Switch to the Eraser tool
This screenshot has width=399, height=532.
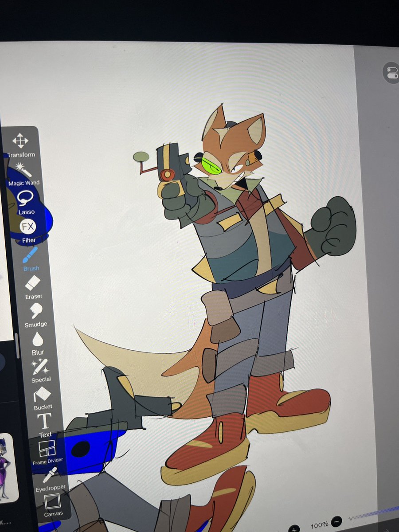(x=33, y=287)
